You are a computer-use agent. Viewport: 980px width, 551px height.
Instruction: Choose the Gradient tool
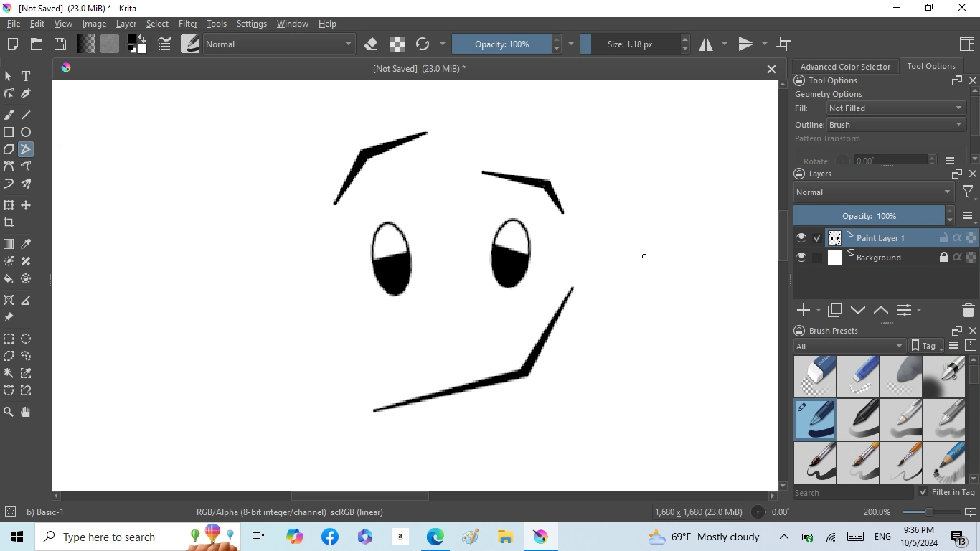9,244
